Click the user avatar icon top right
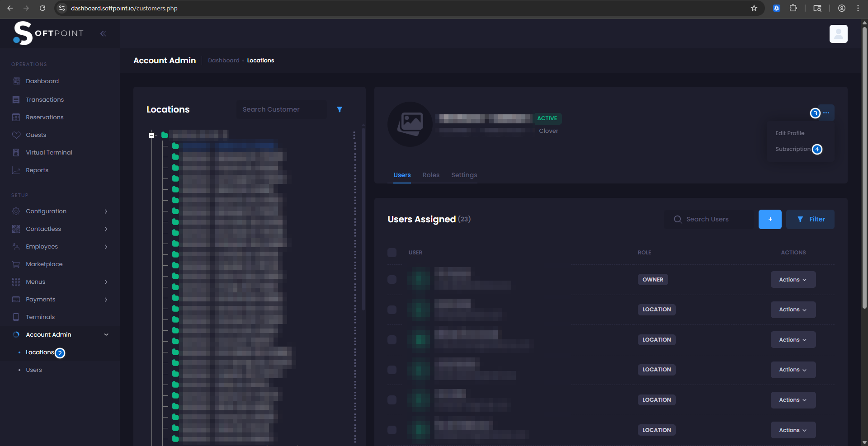This screenshot has height=446, width=868. 838,34
